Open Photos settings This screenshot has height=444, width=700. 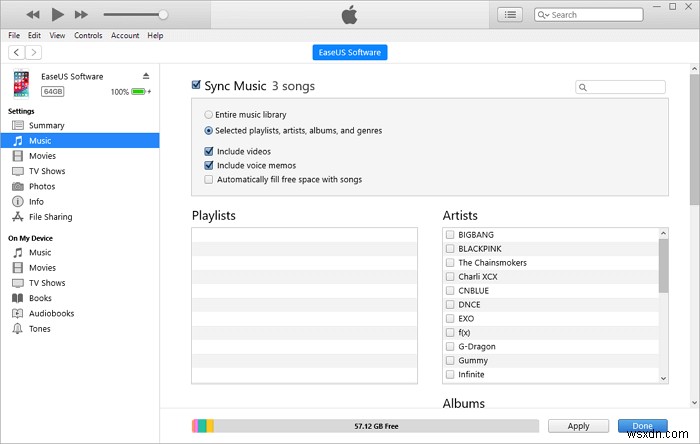[x=80, y=186]
